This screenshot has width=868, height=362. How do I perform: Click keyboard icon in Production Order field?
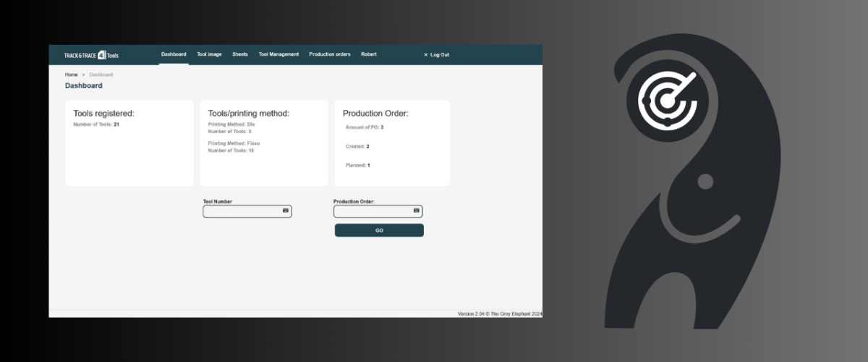pos(417,211)
